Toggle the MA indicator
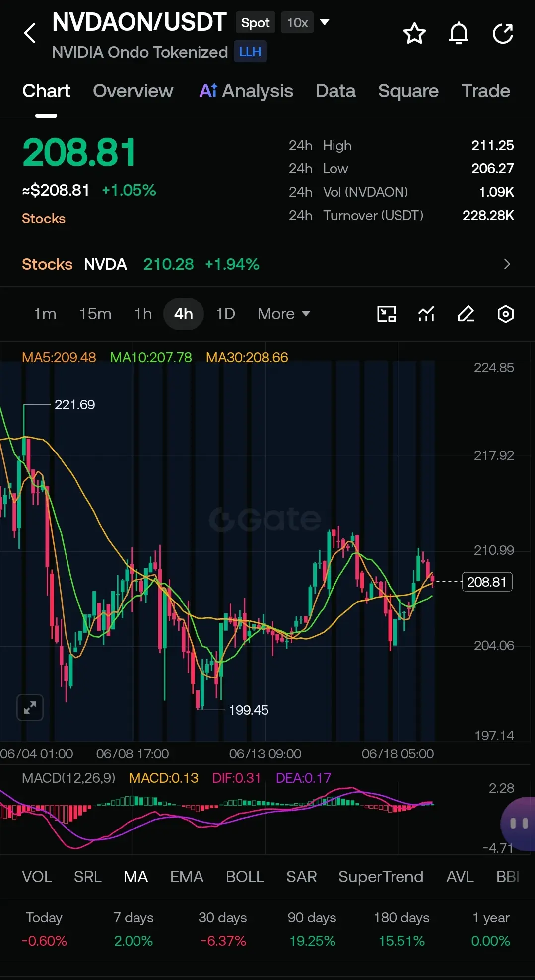The width and height of the screenshot is (535, 980). 136,877
